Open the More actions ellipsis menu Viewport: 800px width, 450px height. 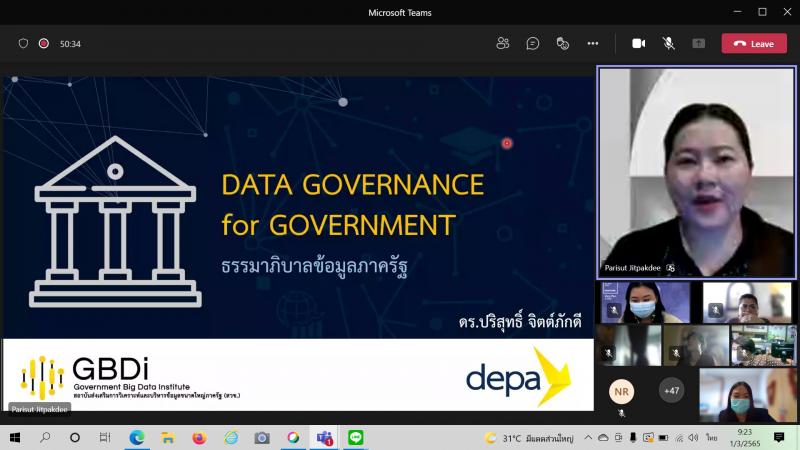(593, 43)
